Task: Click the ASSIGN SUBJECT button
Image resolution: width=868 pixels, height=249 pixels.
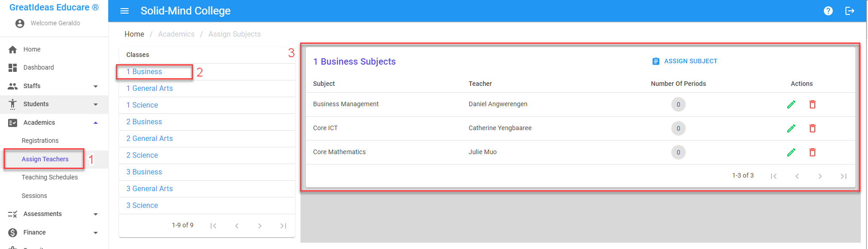Action: click(685, 61)
